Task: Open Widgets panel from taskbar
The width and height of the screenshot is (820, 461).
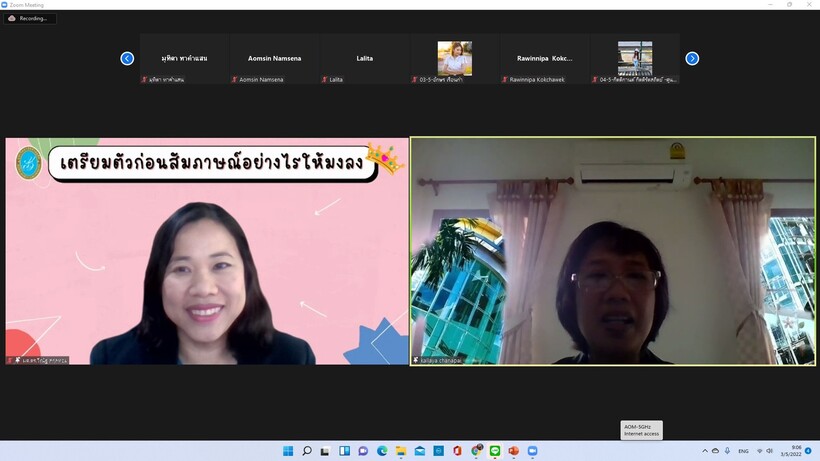Action: 344,451
